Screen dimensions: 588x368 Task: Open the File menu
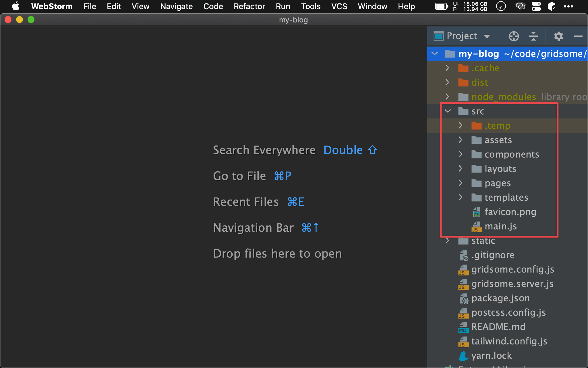pos(90,6)
